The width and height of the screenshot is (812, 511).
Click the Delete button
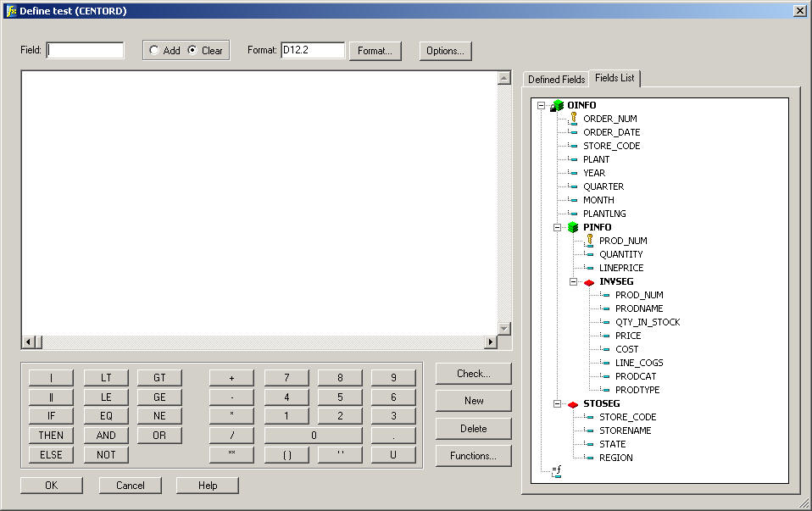pyautogui.click(x=473, y=429)
